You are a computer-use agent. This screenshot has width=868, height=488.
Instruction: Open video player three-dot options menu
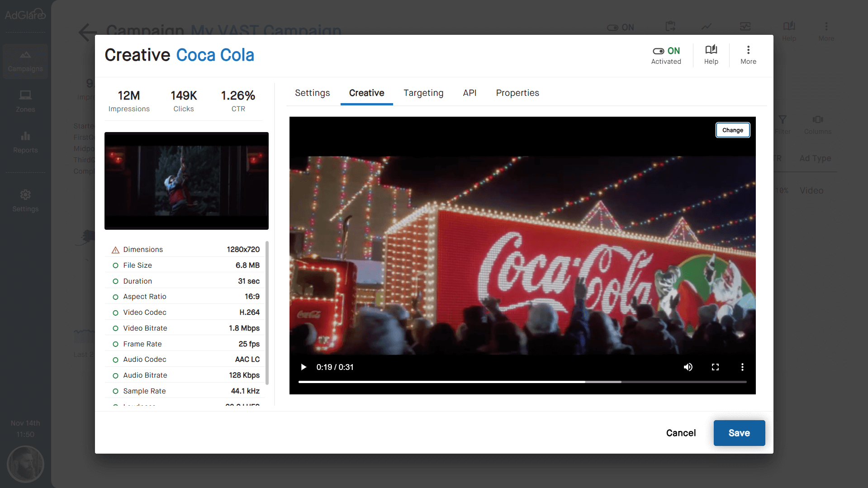click(x=742, y=367)
